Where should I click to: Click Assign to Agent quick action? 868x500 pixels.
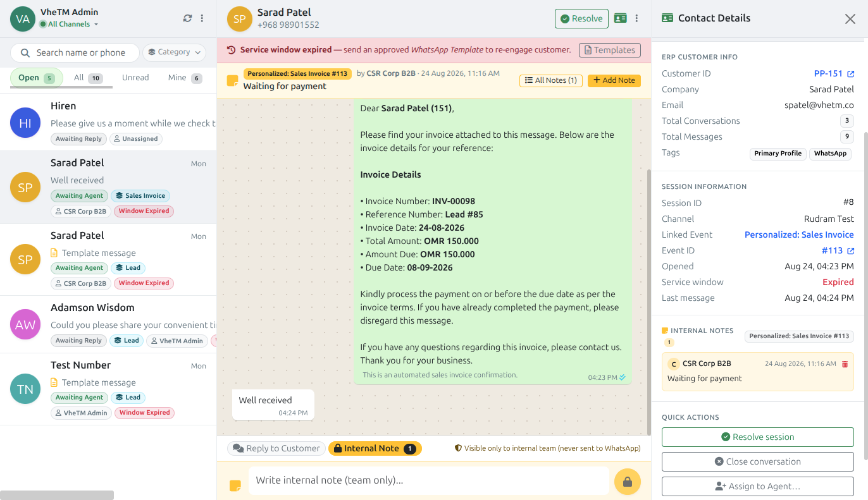(x=757, y=486)
